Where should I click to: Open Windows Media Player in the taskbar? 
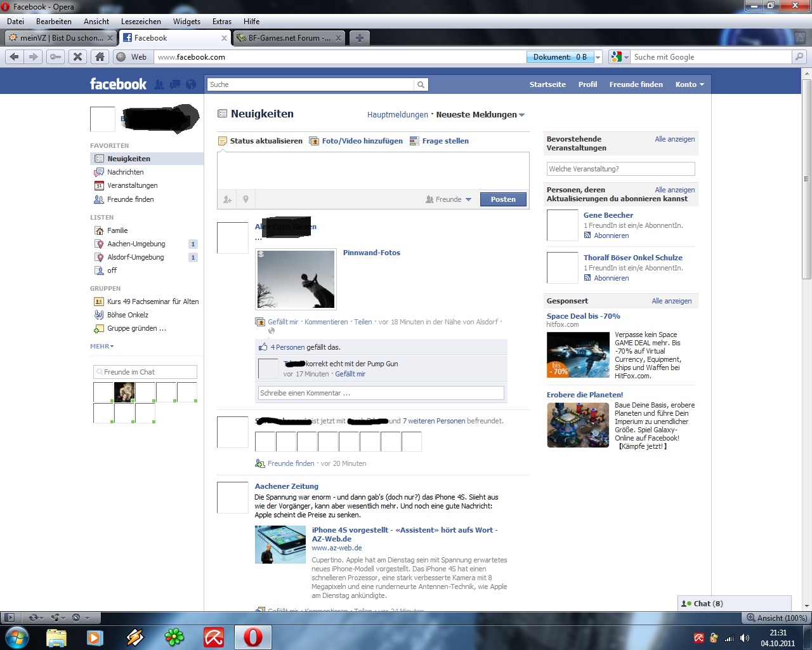click(x=95, y=637)
